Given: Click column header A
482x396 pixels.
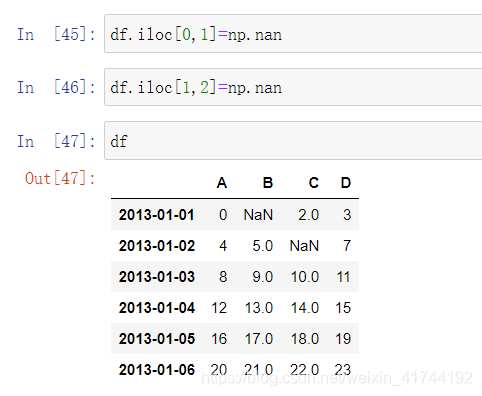Looking at the screenshot, I should coord(222,183).
